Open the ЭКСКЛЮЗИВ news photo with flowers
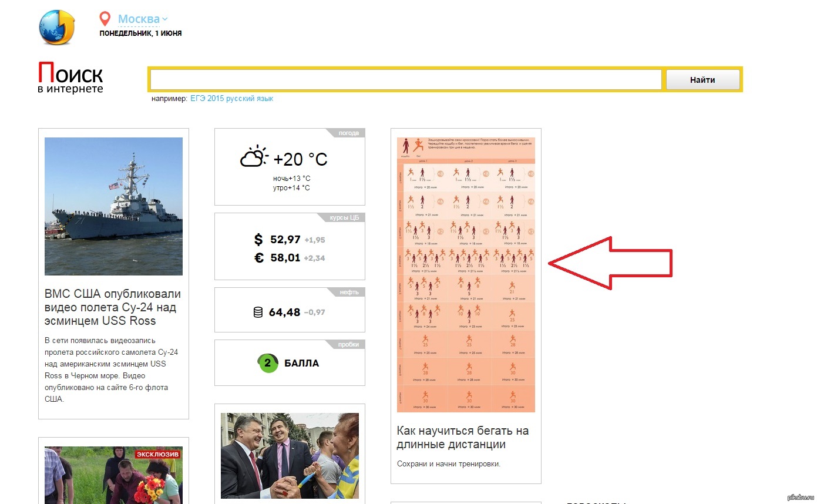The height and width of the screenshot is (504, 817). (x=113, y=475)
